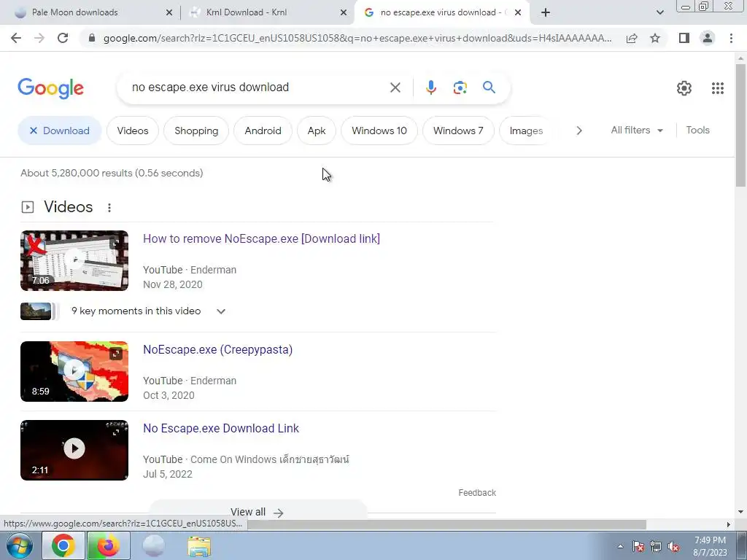Click the vertical scrollbar thumb
Viewport: 747px width, 560px height.
(x=740, y=125)
